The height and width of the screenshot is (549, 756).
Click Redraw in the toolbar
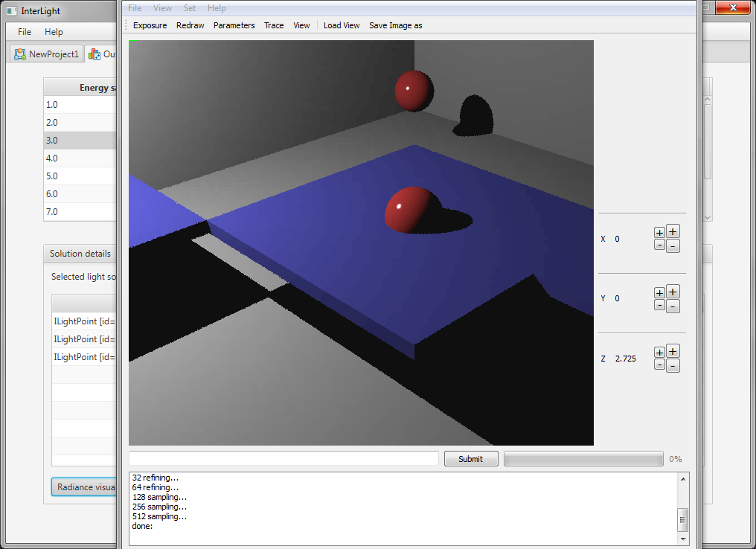[x=190, y=25]
